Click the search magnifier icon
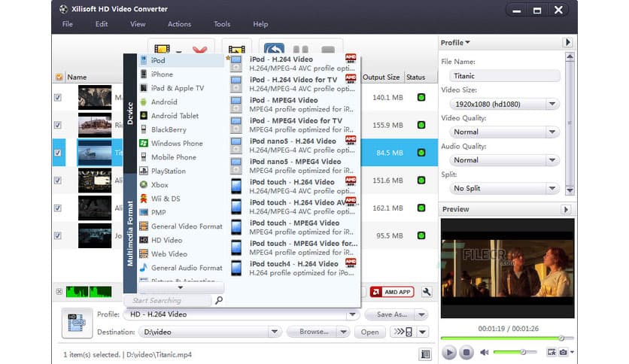The width and height of the screenshot is (629, 364). click(x=219, y=300)
